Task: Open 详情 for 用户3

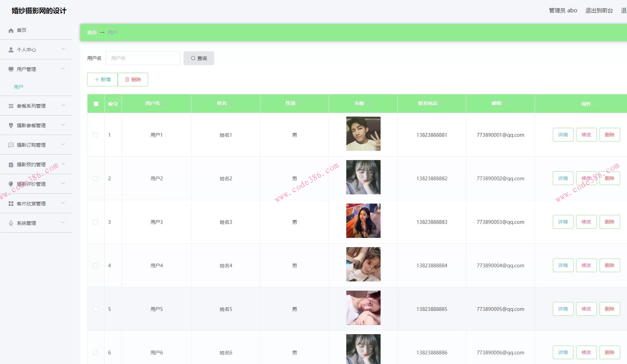Action: tap(563, 222)
